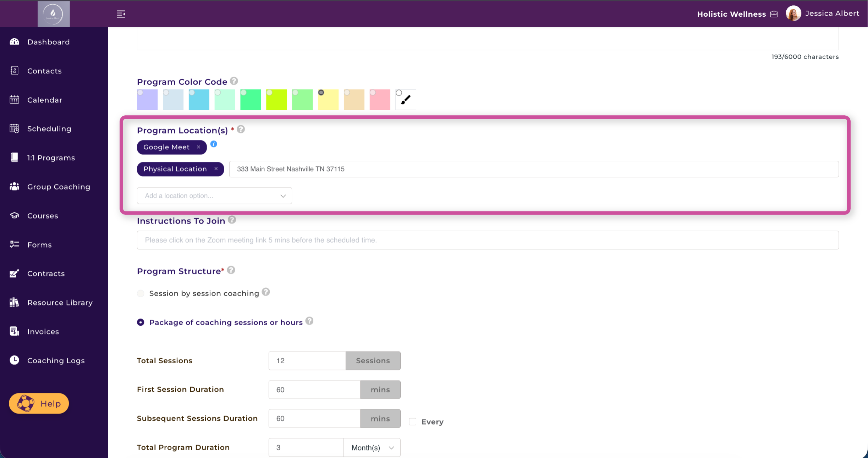Open custom color picker brush icon
868x458 pixels.
click(x=406, y=100)
